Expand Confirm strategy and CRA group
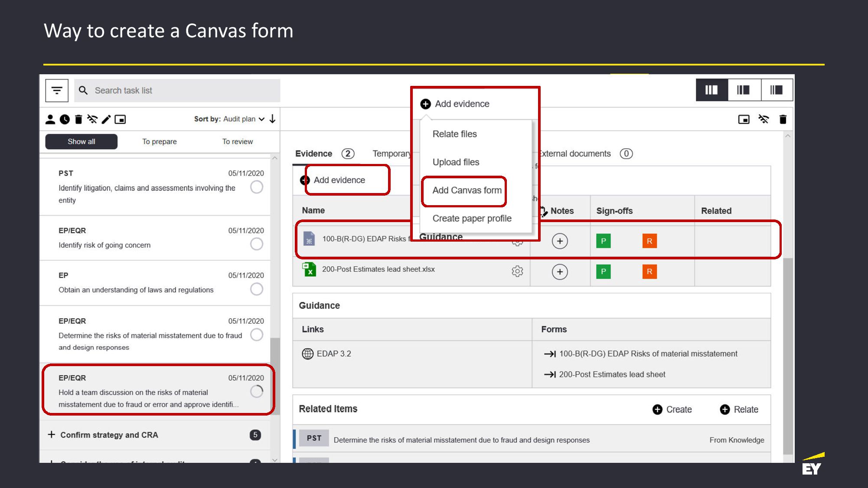The width and height of the screenshot is (868, 488). (x=51, y=435)
